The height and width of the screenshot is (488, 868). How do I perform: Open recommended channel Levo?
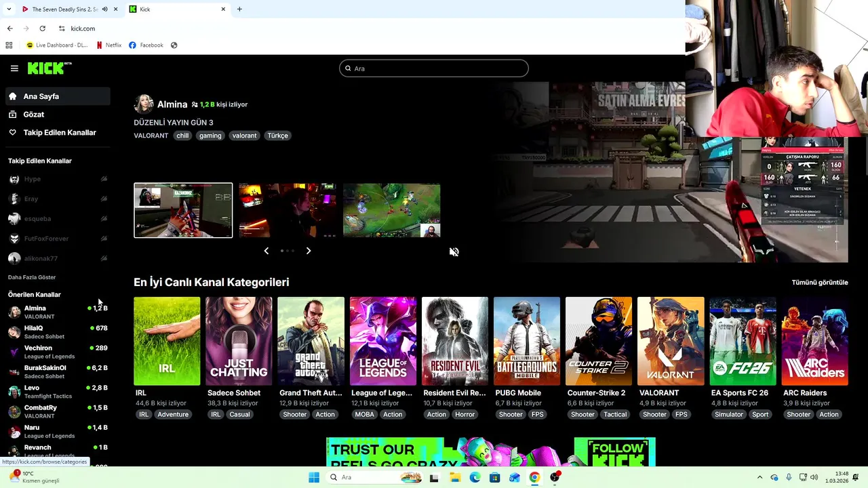(x=58, y=391)
